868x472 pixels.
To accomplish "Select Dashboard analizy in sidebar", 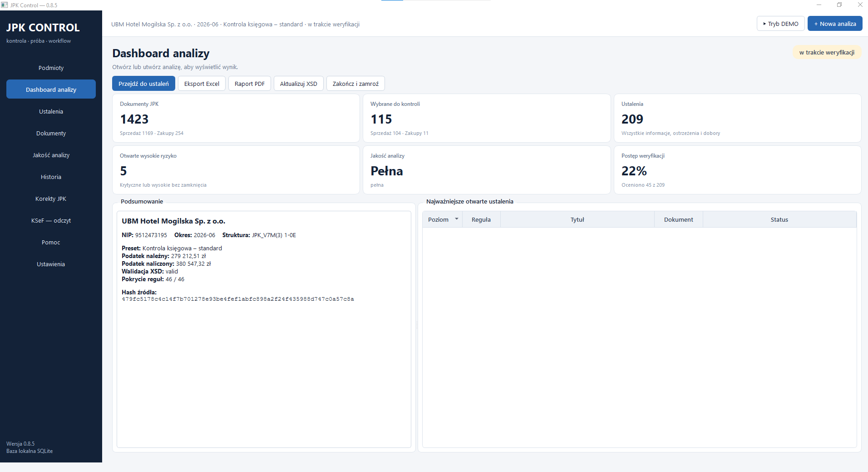I will pyautogui.click(x=51, y=89).
